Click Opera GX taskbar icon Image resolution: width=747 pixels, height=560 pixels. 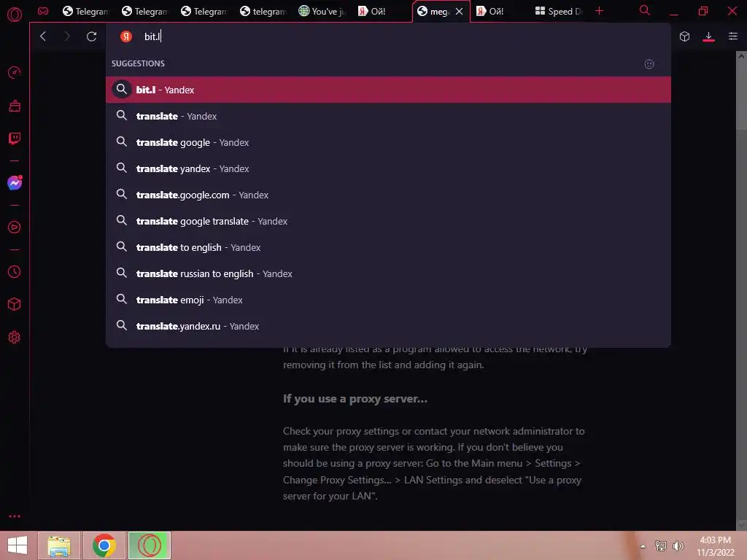click(x=149, y=545)
